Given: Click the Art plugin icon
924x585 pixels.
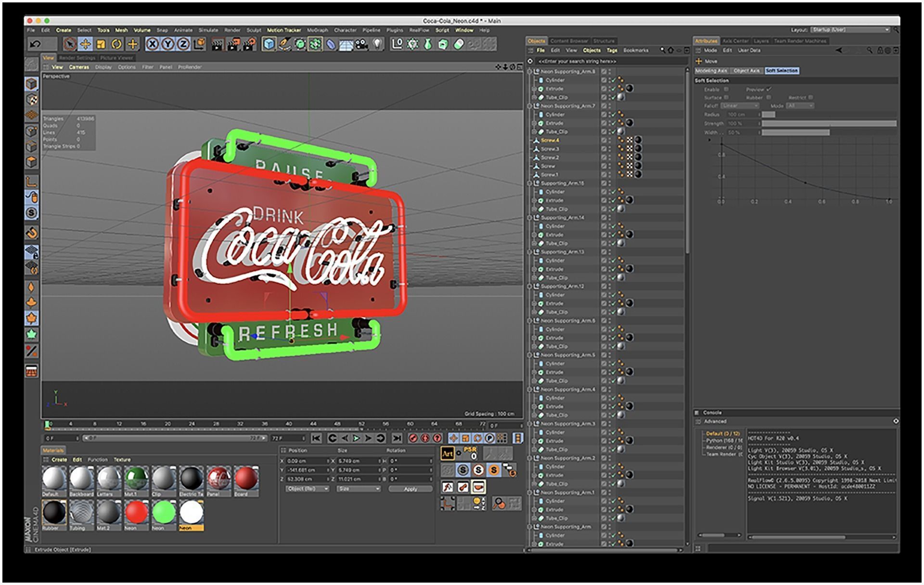Looking at the screenshot, I should (448, 454).
